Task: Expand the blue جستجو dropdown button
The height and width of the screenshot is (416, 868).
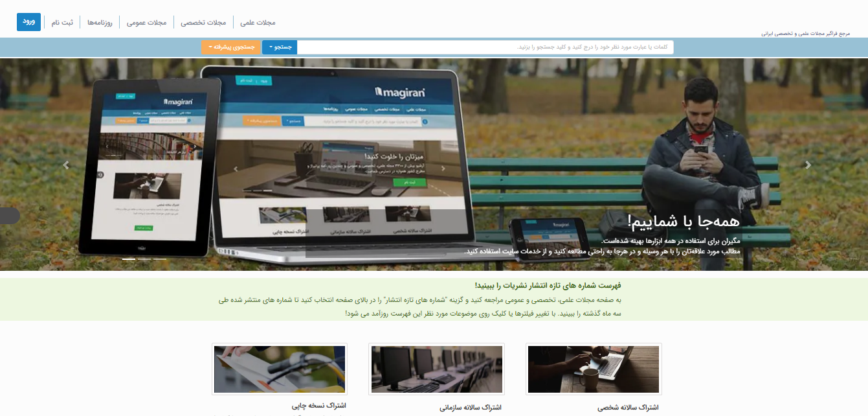Action: coord(280,47)
